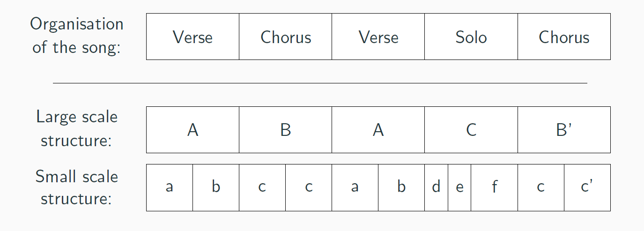644x231 pixels.
Task: Click the small-scale d cell
Action: click(437, 187)
